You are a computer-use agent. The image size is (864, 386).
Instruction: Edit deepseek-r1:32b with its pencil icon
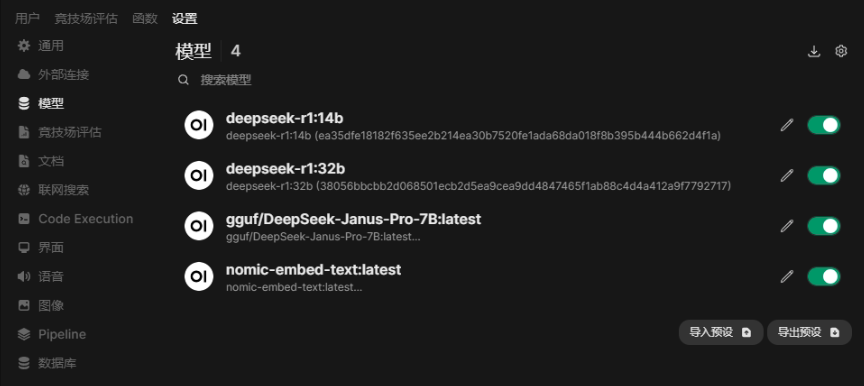[x=787, y=176]
